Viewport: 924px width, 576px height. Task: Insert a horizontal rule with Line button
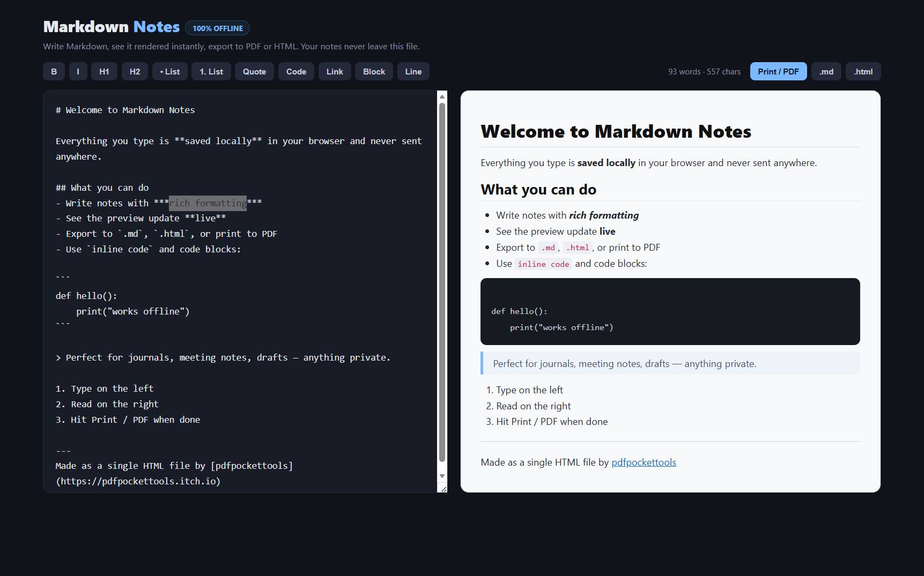pyautogui.click(x=413, y=72)
